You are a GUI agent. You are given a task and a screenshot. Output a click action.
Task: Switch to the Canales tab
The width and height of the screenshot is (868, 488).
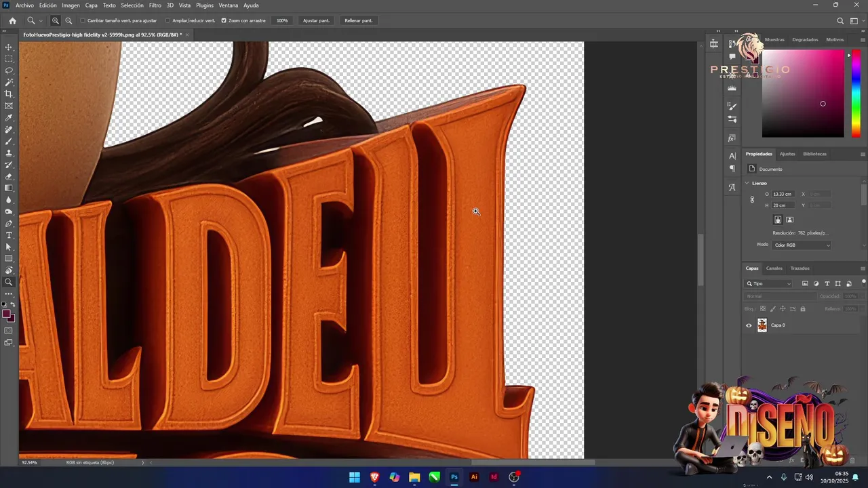[774, 268]
